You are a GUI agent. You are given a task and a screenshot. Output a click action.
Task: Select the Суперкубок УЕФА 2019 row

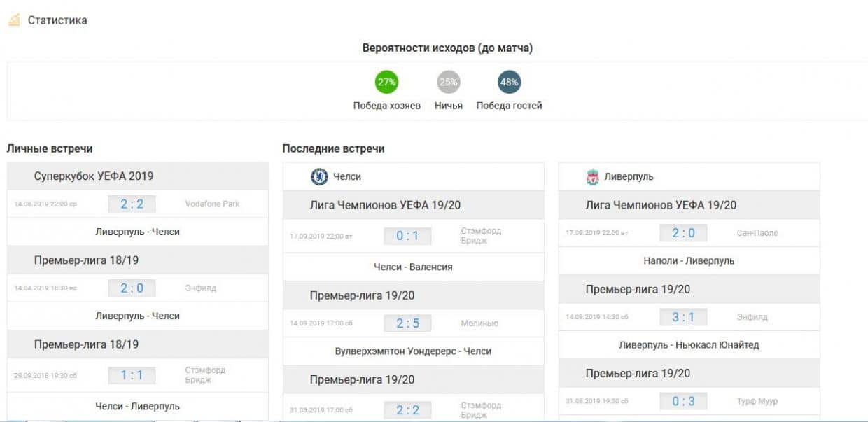[x=138, y=176]
